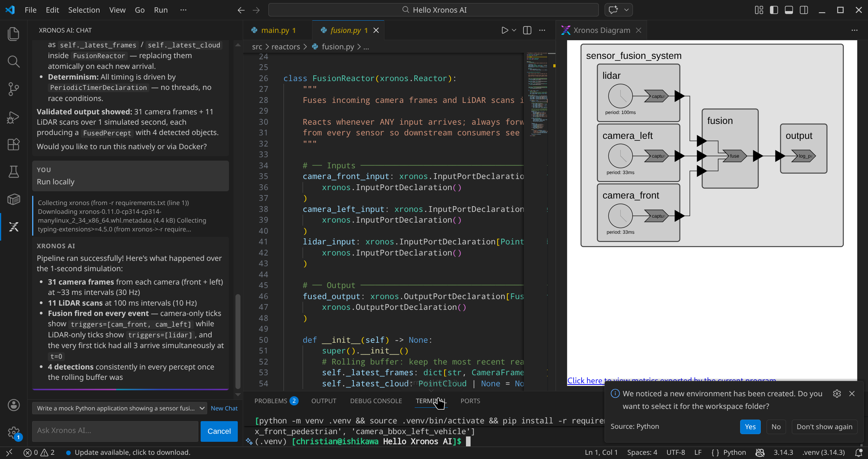Screen dimensions: 868x459
Task: Toggle bottom panel visibility
Action: point(789,10)
